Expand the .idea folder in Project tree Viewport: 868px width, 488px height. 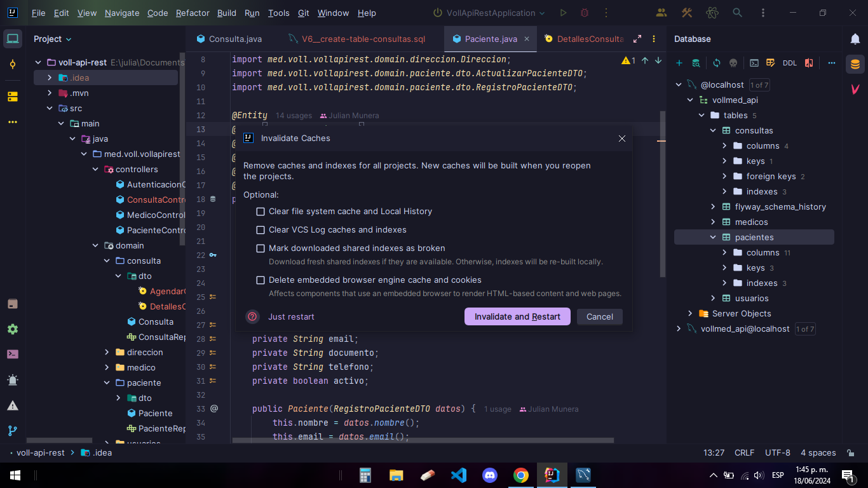(50, 78)
